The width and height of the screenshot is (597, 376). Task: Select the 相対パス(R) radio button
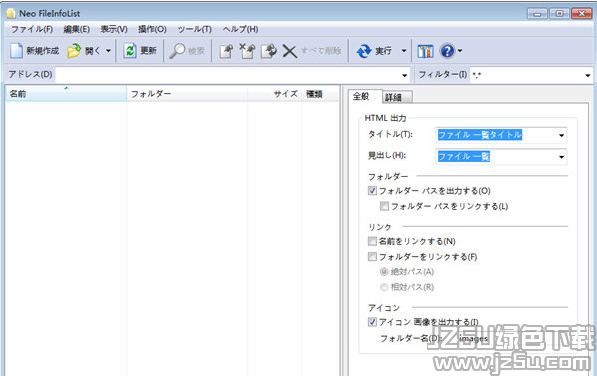(384, 287)
